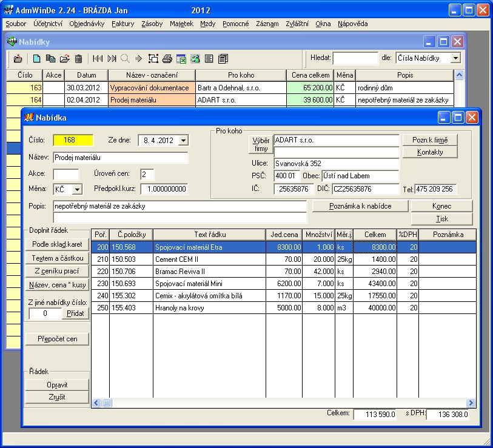The height and width of the screenshot is (448, 493).
Task: Select 'Spojovací materiál Mini' row
Action: coord(284,284)
